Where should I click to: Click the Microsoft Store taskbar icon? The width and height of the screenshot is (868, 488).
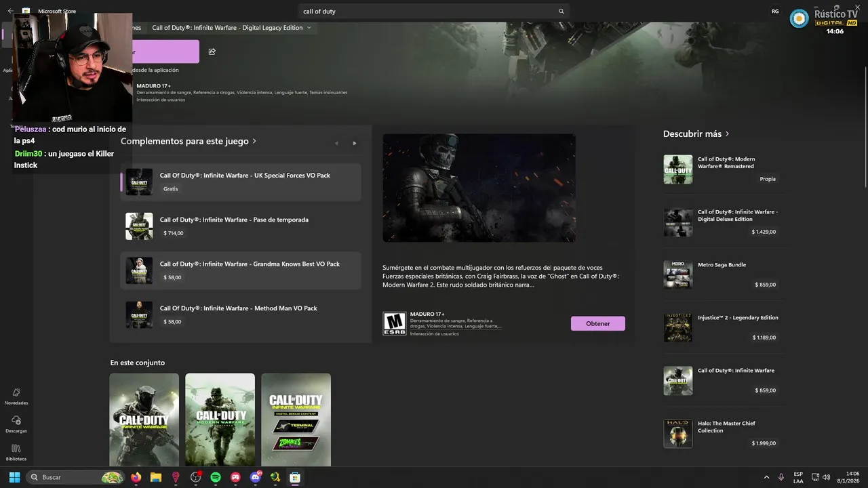click(295, 477)
